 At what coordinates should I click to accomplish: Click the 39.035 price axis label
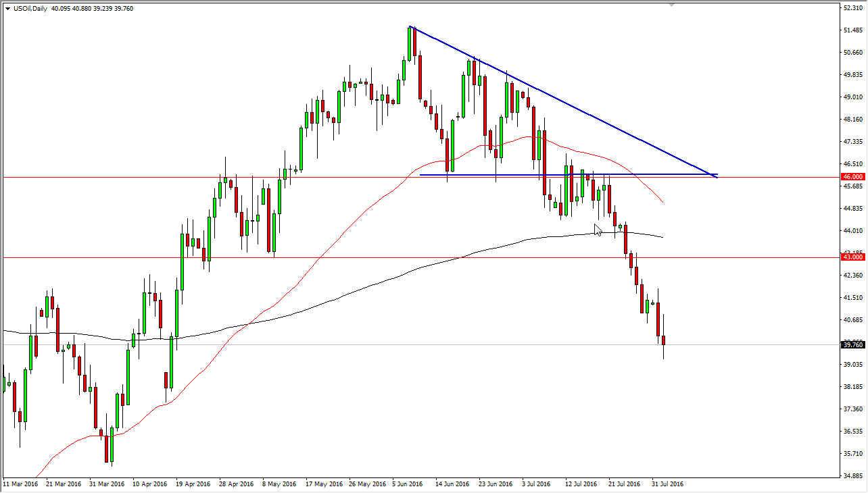(853, 365)
